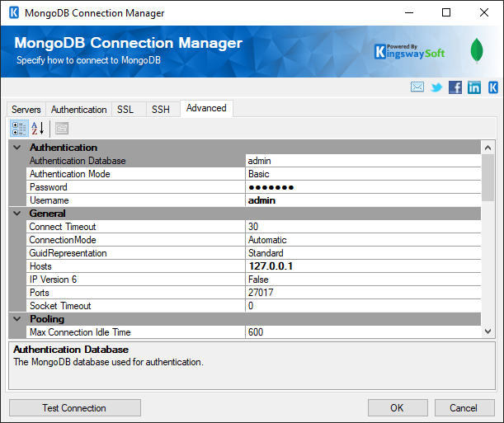This screenshot has width=504, height=423.
Task: Edit the Ports value 27017
Action: (x=363, y=292)
